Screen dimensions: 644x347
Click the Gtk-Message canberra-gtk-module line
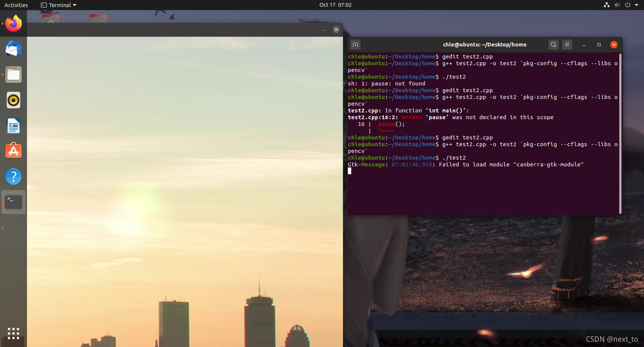coord(466,165)
